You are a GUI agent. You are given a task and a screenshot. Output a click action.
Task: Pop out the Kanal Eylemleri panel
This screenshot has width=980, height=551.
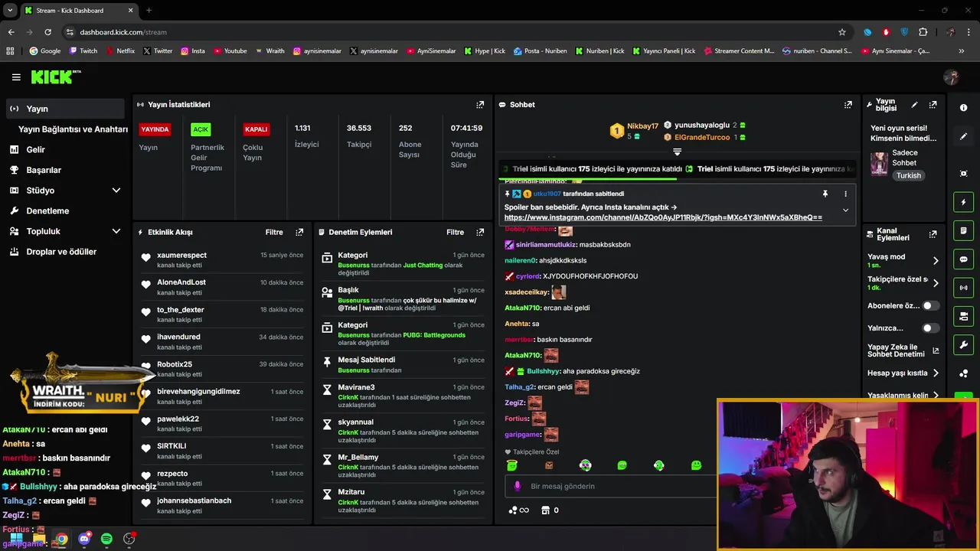coord(933,234)
